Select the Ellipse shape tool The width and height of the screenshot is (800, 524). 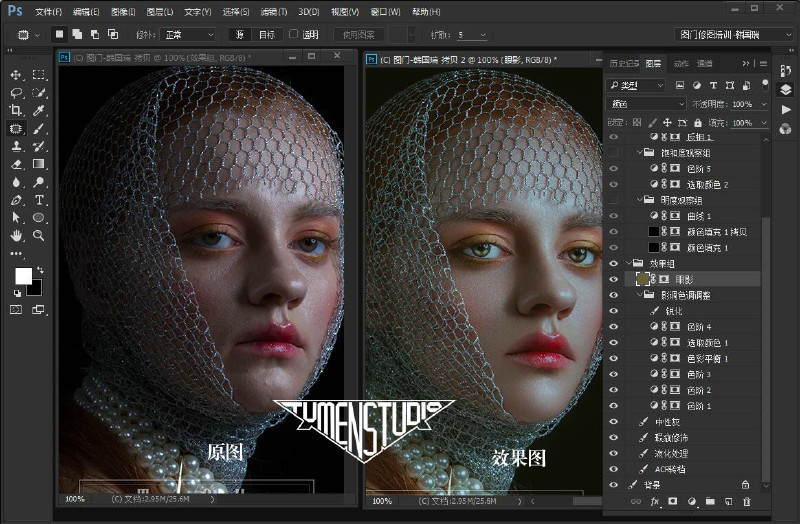[39, 218]
